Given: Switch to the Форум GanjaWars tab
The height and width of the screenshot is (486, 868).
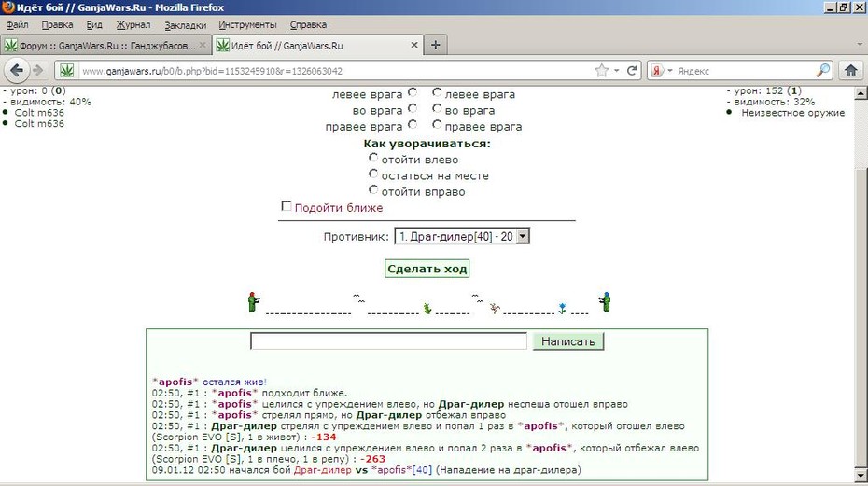Looking at the screenshot, I should coord(105,46).
